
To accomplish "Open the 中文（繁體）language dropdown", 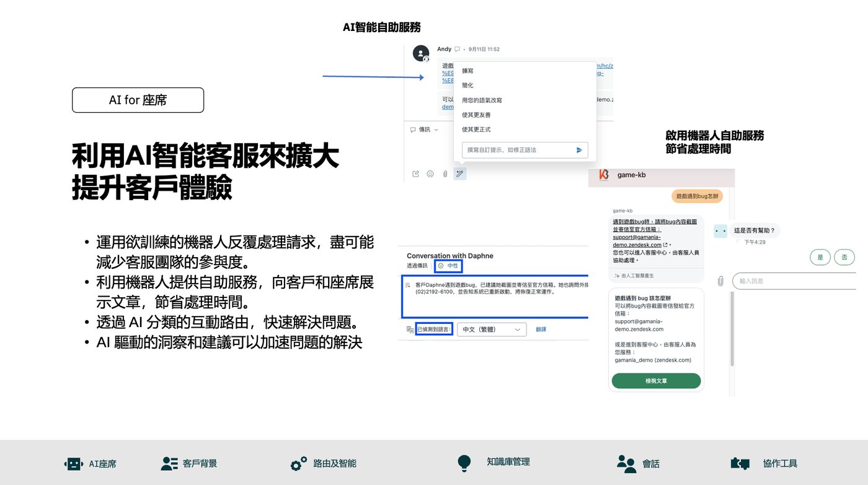I will click(492, 330).
